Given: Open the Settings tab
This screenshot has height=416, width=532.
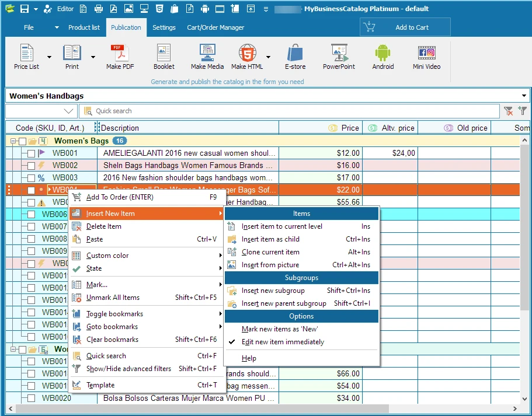Looking at the screenshot, I should 164,27.
